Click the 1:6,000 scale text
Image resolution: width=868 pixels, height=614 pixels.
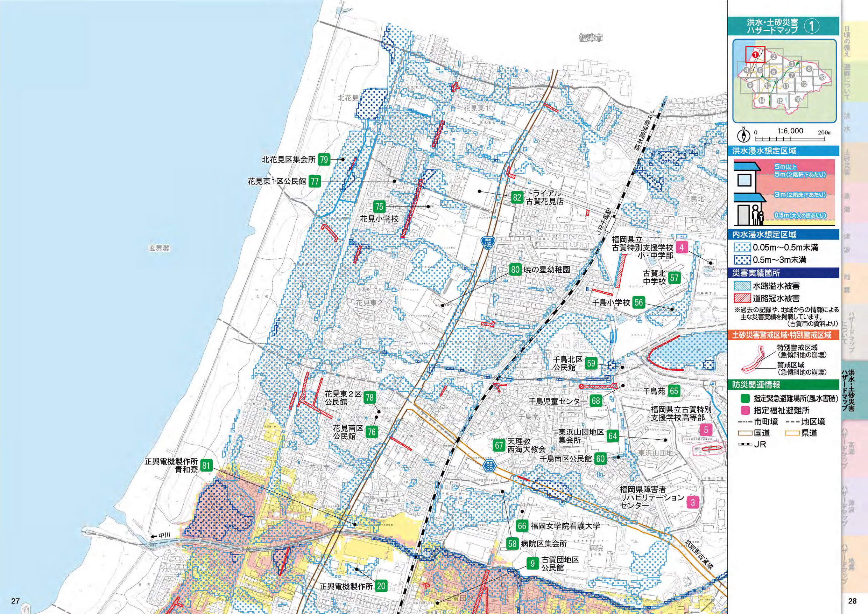tap(790, 131)
